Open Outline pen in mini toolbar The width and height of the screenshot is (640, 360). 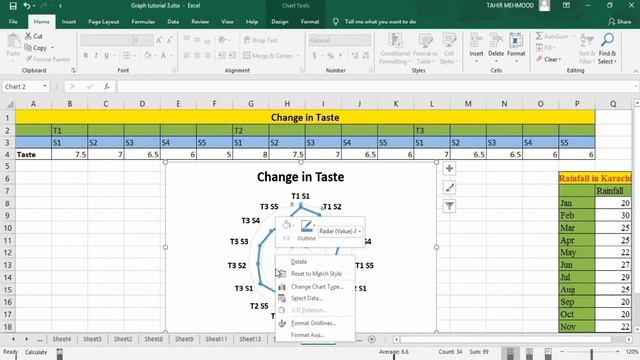(307, 230)
